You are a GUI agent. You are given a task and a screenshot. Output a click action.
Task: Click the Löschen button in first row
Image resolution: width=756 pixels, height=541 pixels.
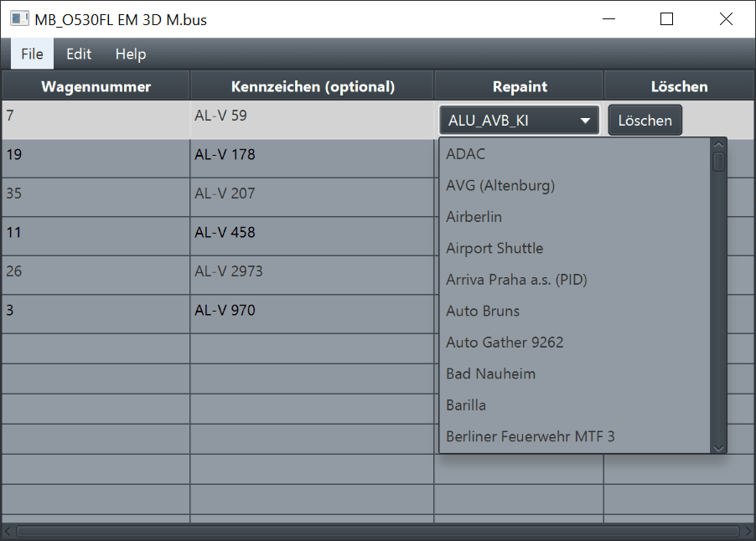[645, 121]
